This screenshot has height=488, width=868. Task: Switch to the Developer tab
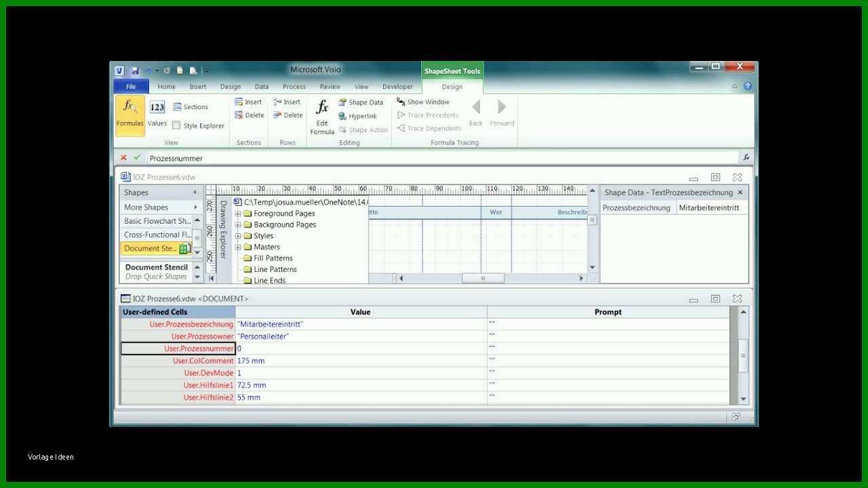[397, 87]
